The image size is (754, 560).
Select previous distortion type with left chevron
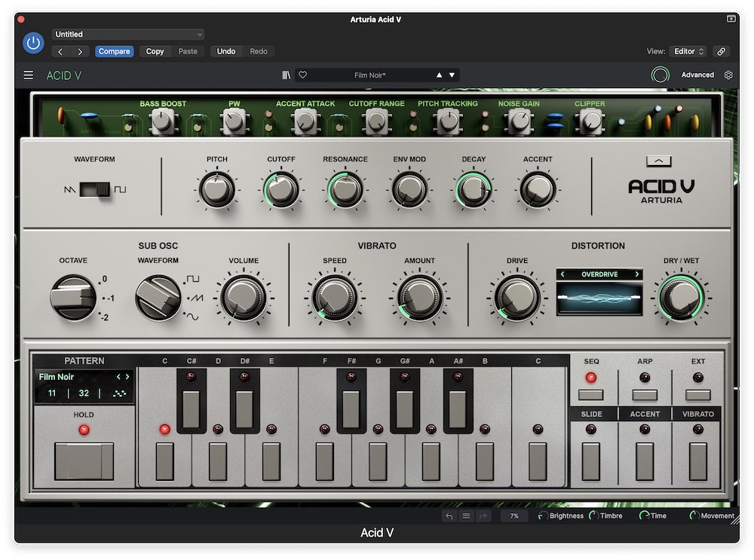point(562,274)
